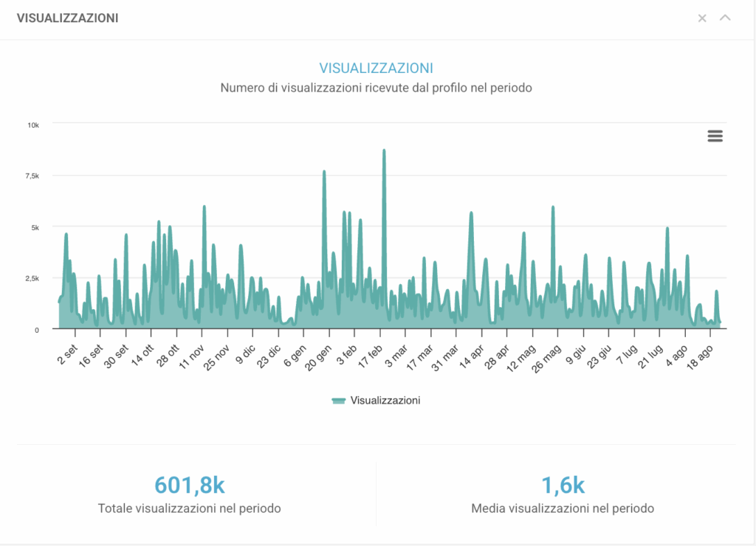Click the 30 set x-axis date label
The image size is (756, 546).
tap(116, 356)
